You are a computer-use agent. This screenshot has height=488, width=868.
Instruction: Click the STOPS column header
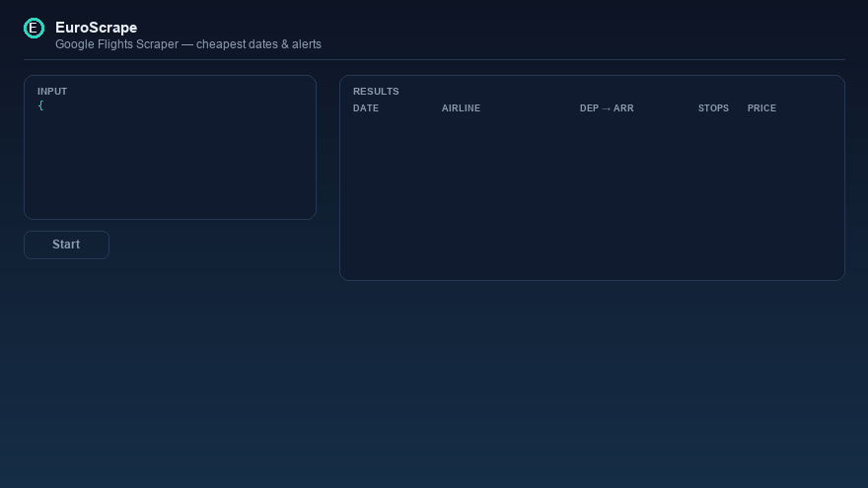click(713, 108)
